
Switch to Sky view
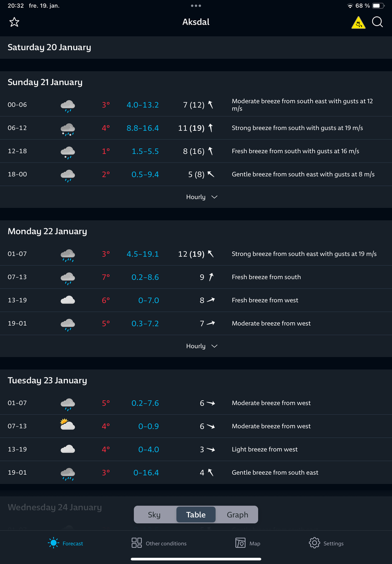point(155,514)
